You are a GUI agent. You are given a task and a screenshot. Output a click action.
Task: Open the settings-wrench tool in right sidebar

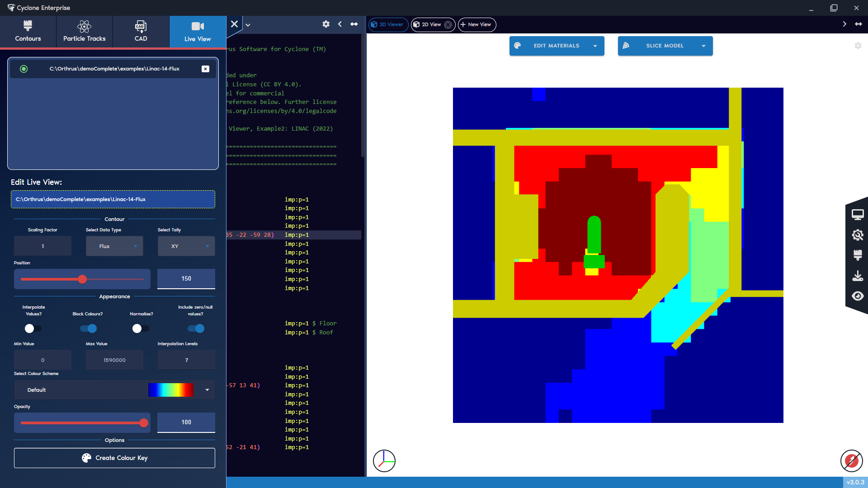(858, 235)
